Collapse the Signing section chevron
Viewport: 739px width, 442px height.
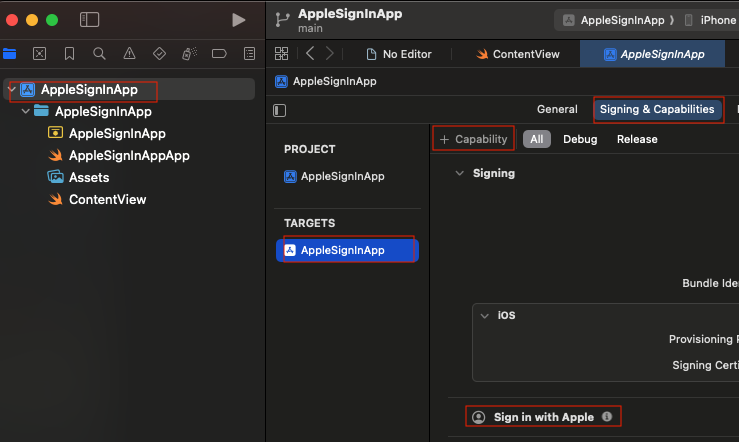coord(460,173)
